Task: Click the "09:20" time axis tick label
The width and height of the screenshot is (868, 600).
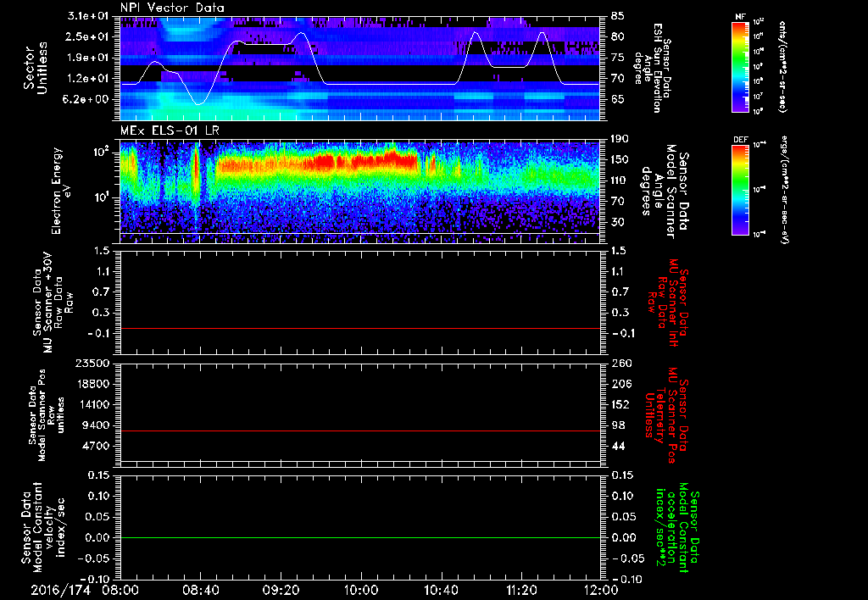Action: click(281, 590)
